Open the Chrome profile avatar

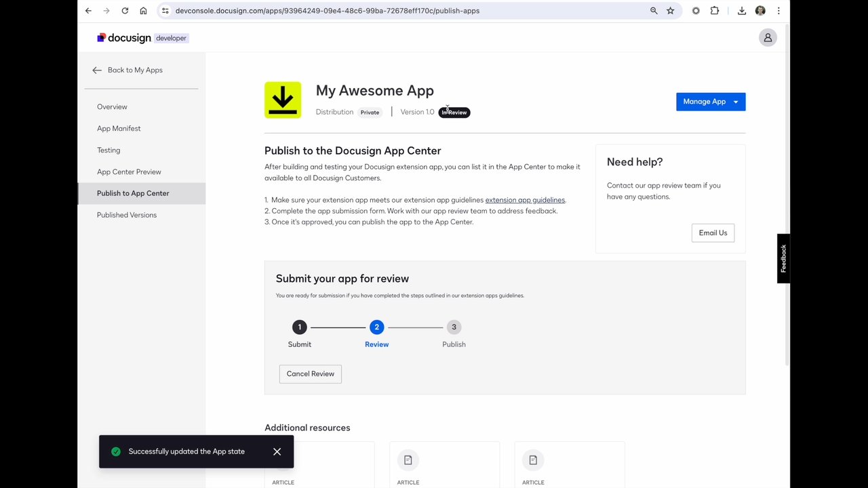point(760,11)
